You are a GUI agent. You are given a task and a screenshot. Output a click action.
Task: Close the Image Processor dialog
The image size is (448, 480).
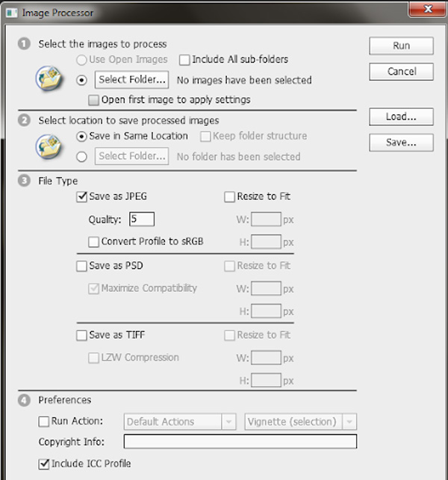pyautogui.click(x=428, y=8)
